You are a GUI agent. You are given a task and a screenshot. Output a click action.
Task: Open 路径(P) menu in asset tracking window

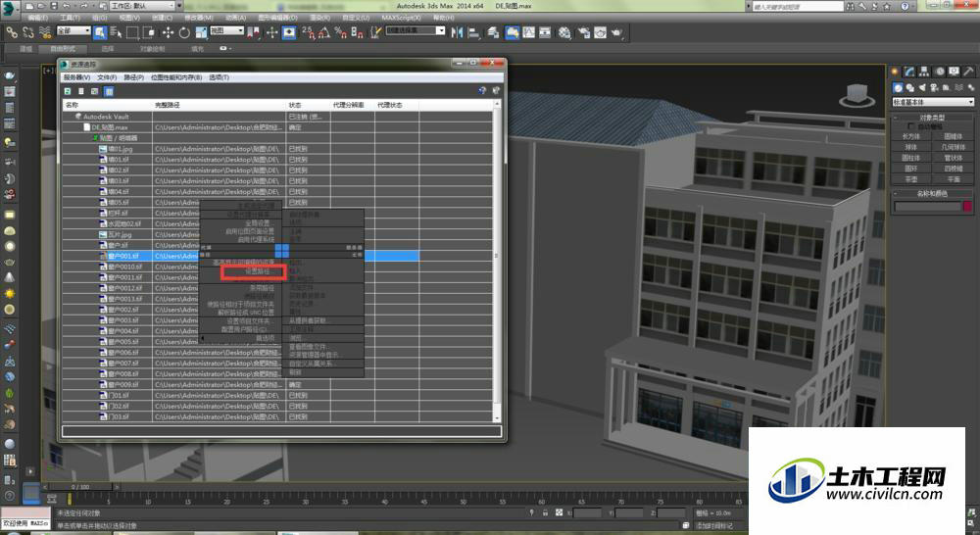(133, 77)
